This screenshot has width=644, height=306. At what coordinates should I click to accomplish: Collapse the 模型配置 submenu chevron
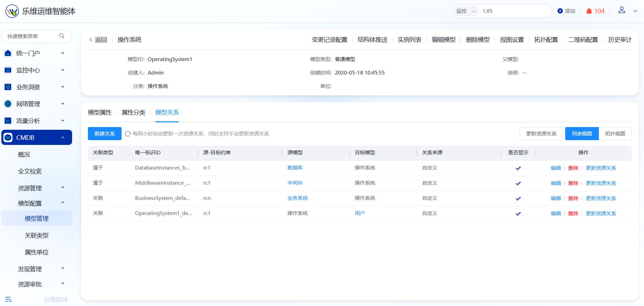(x=63, y=203)
